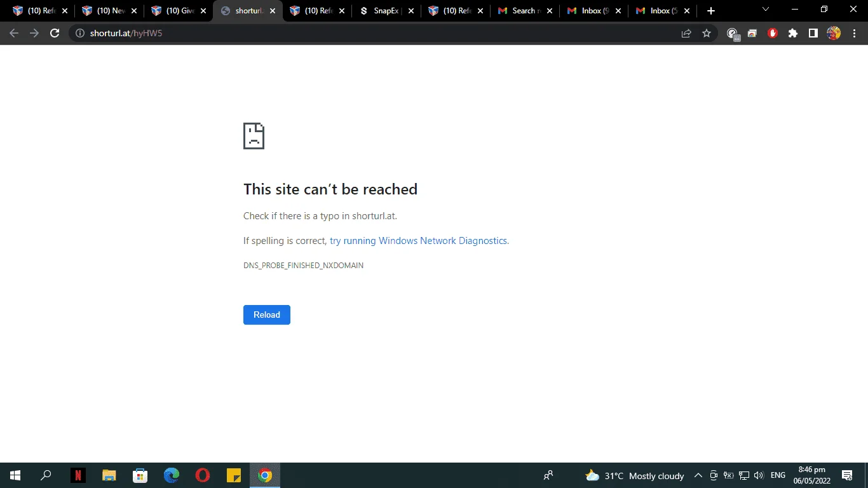Open the battery status tray icon
The width and height of the screenshot is (868, 488).
coord(729,475)
